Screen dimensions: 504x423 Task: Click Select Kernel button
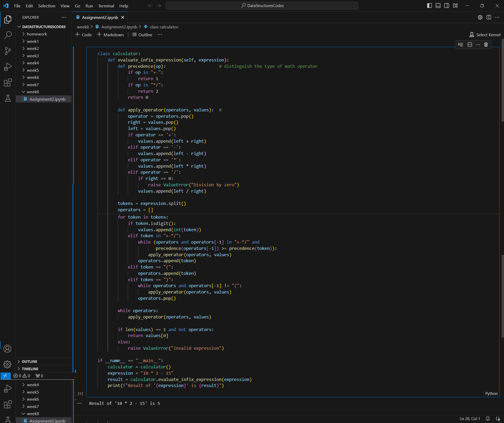click(485, 35)
